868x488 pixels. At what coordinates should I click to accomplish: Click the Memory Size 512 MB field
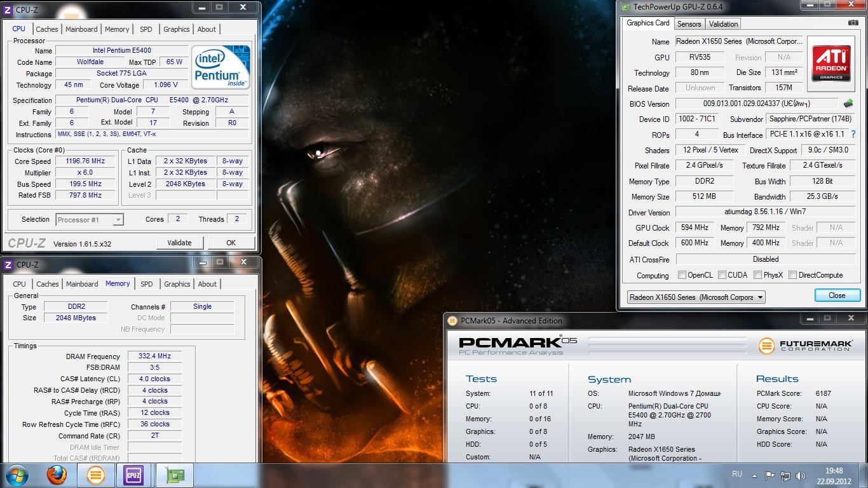point(704,197)
